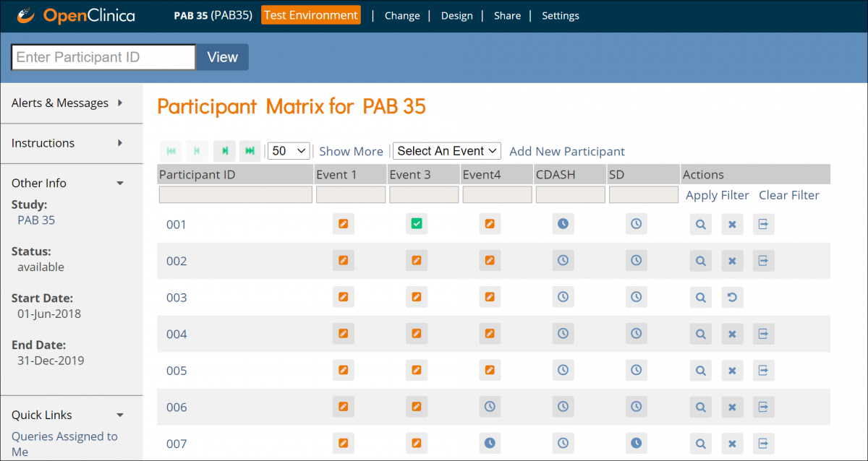868x461 pixels.
Task: Click Apply Filter link
Action: 718,195
